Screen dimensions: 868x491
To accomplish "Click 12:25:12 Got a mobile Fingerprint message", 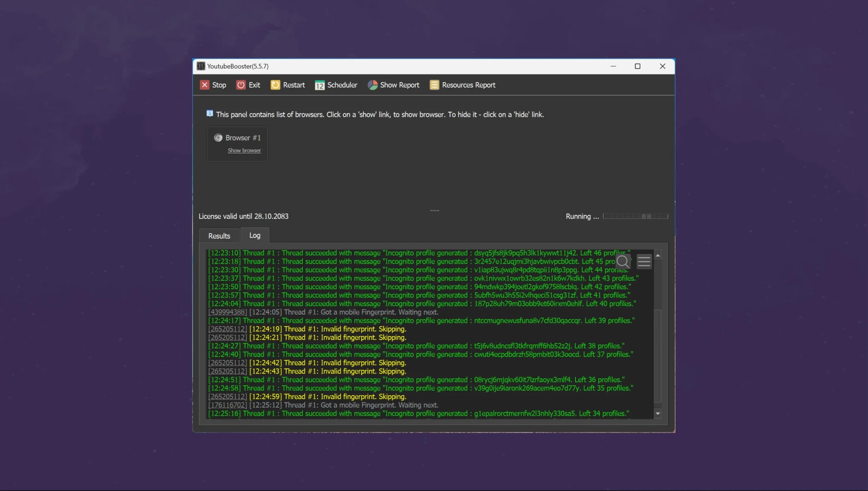I will click(344, 405).
